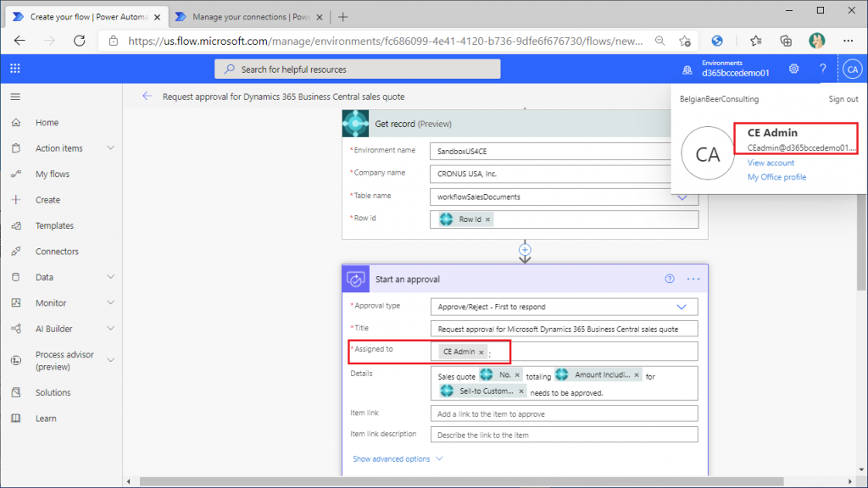Expand Process advisor submenu
This screenshot has width=868, height=488.
pyautogui.click(x=111, y=360)
